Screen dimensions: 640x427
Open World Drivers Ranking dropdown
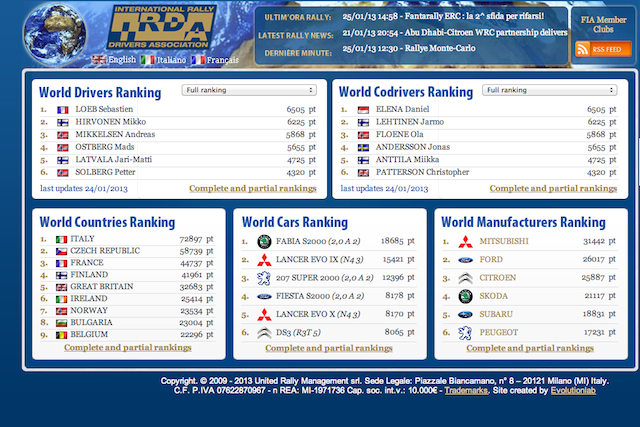[249, 90]
